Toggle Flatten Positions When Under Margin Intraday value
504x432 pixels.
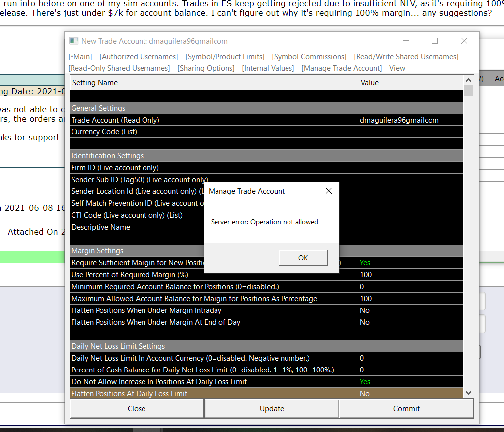pyautogui.click(x=411, y=310)
